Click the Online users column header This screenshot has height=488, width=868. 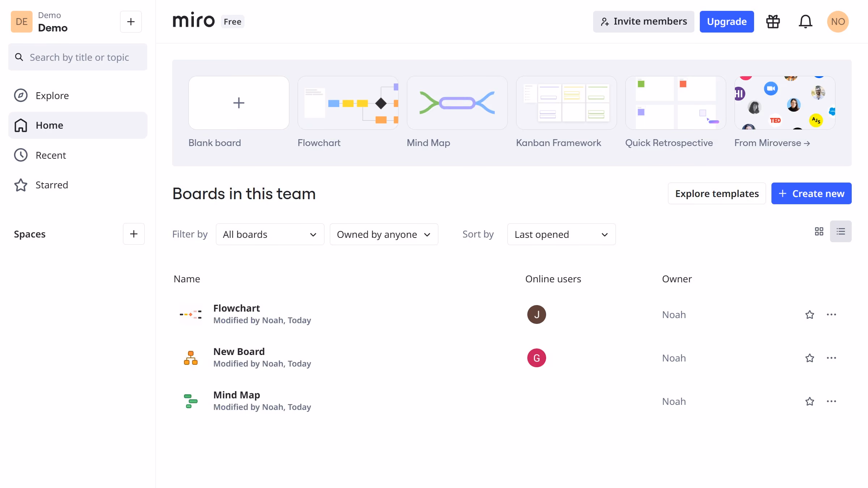pyautogui.click(x=553, y=279)
